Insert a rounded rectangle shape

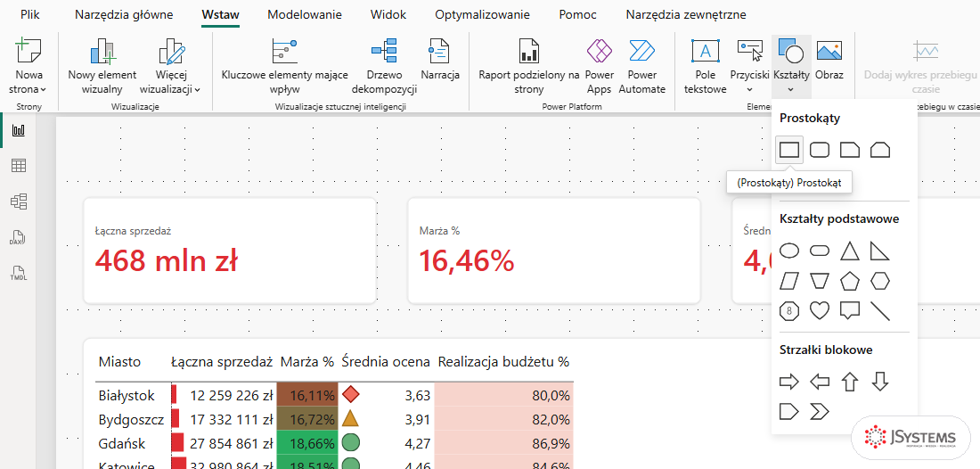[x=820, y=150]
